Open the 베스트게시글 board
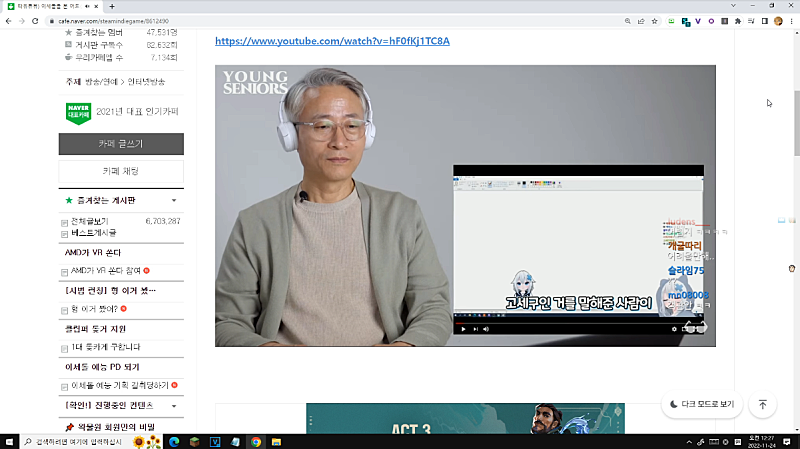The width and height of the screenshot is (800, 449). point(95,232)
